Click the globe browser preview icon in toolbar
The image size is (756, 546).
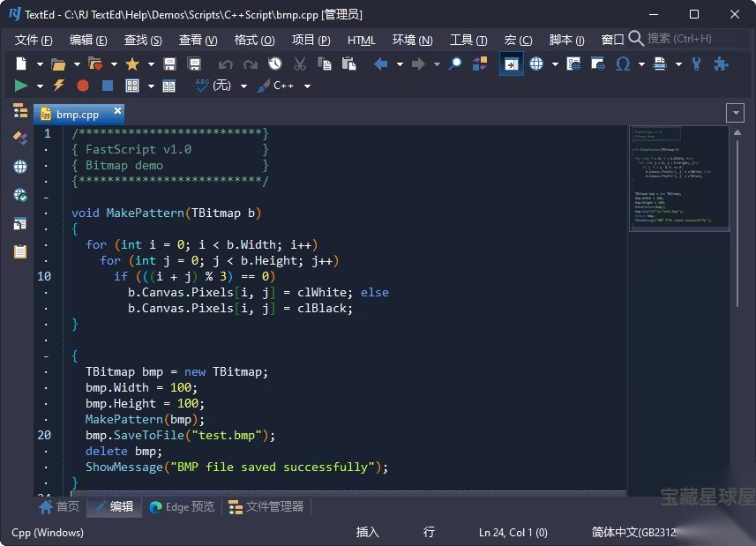(536, 64)
